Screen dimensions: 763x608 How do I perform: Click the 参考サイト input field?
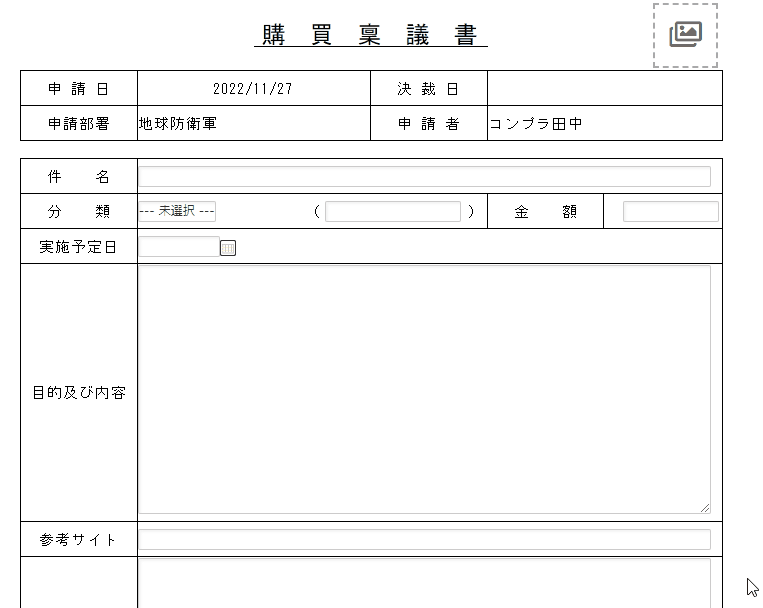(x=424, y=539)
